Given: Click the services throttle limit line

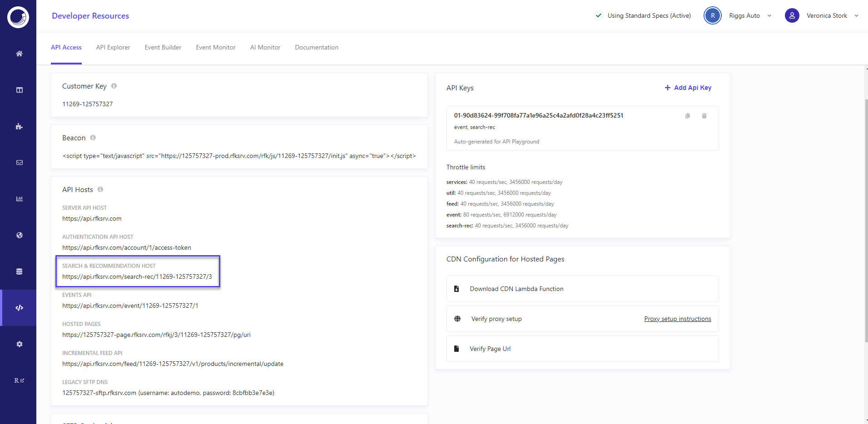Looking at the screenshot, I should (504, 182).
